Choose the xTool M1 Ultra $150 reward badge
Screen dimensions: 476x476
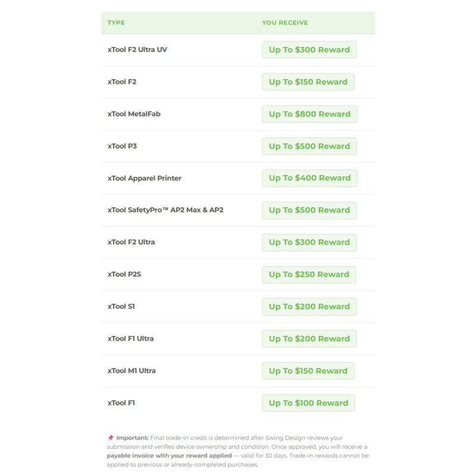[x=308, y=371]
